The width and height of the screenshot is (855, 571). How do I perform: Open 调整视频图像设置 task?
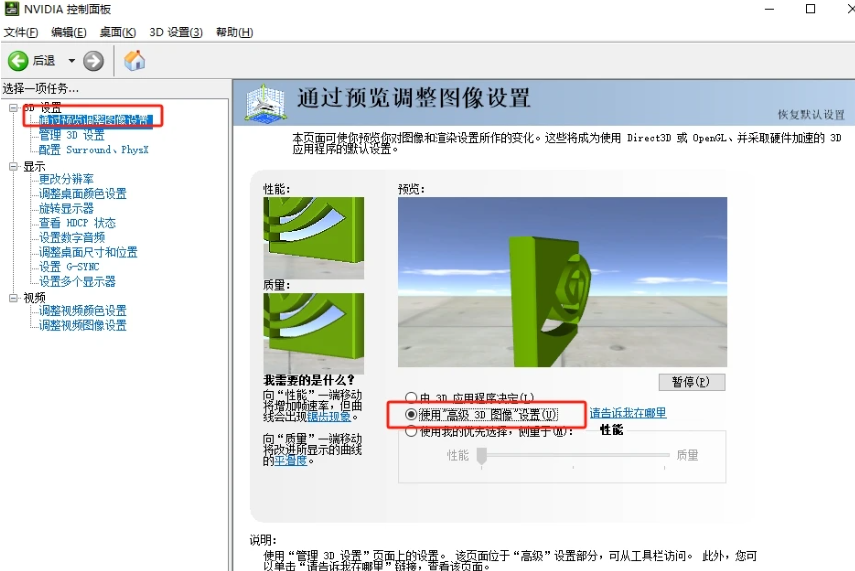82,325
